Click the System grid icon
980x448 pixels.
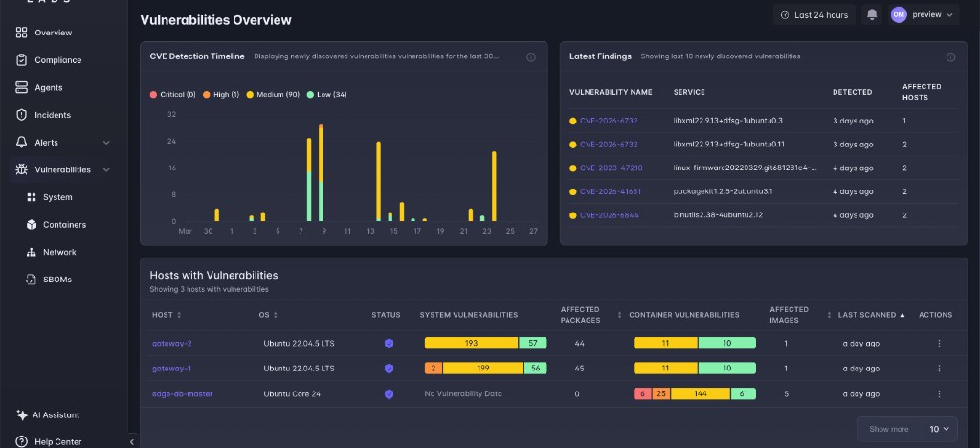[32, 197]
